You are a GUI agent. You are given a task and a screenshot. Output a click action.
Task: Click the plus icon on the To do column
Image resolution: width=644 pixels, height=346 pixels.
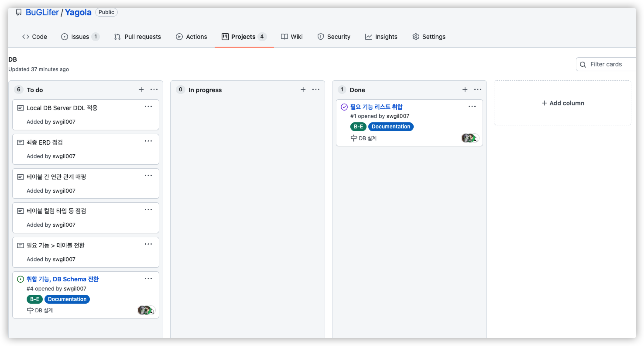(141, 89)
